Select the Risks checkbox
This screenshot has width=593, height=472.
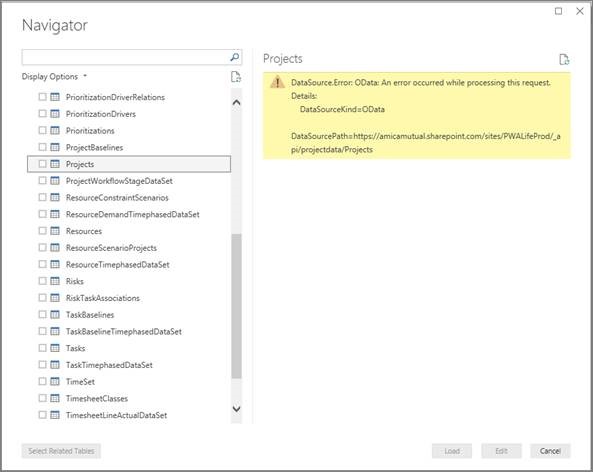click(42, 281)
